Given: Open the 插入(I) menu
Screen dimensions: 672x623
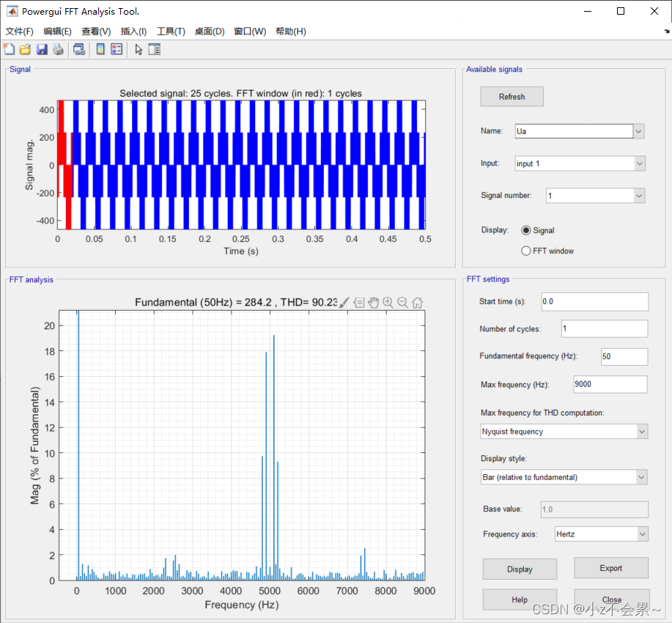Looking at the screenshot, I should pos(133,32).
